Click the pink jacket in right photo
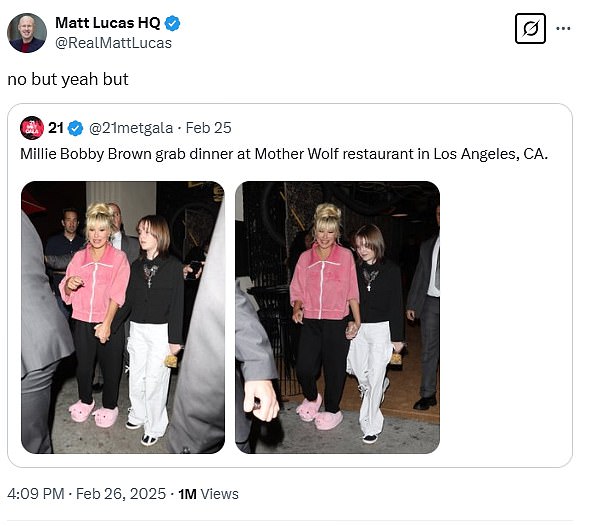 [324, 282]
